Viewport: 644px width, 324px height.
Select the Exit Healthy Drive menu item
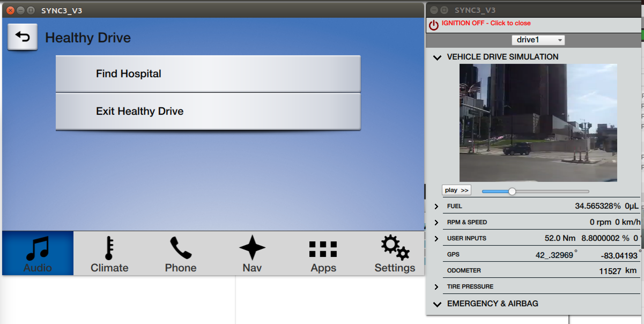tap(208, 111)
